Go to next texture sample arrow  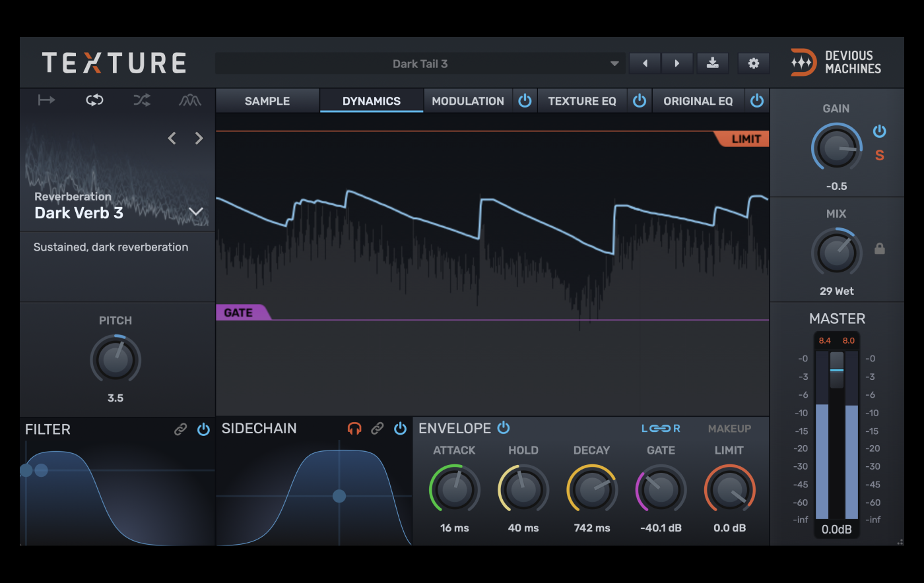pos(199,138)
